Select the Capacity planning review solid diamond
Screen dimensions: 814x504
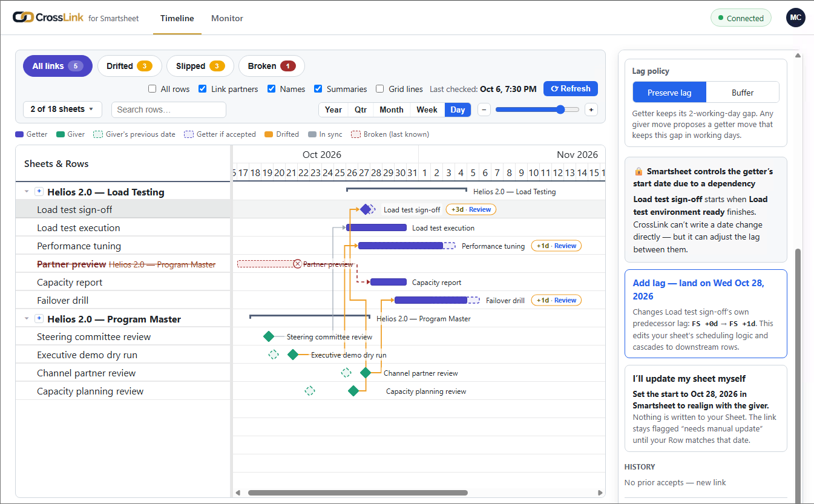(353, 391)
